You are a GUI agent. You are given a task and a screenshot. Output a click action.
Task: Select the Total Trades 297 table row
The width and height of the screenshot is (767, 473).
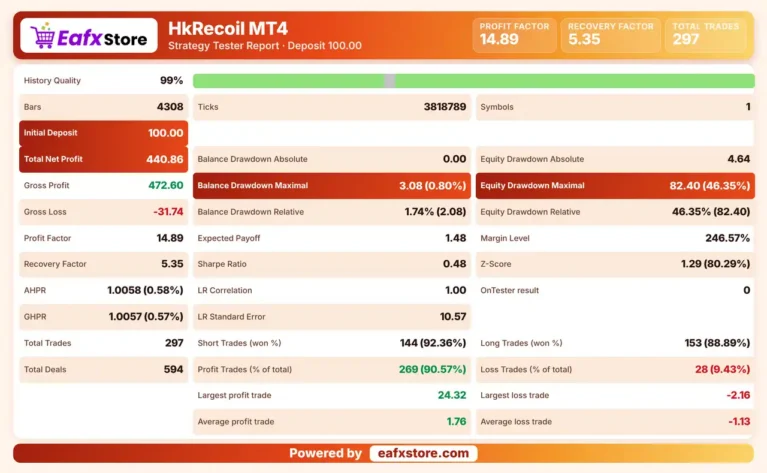103,343
